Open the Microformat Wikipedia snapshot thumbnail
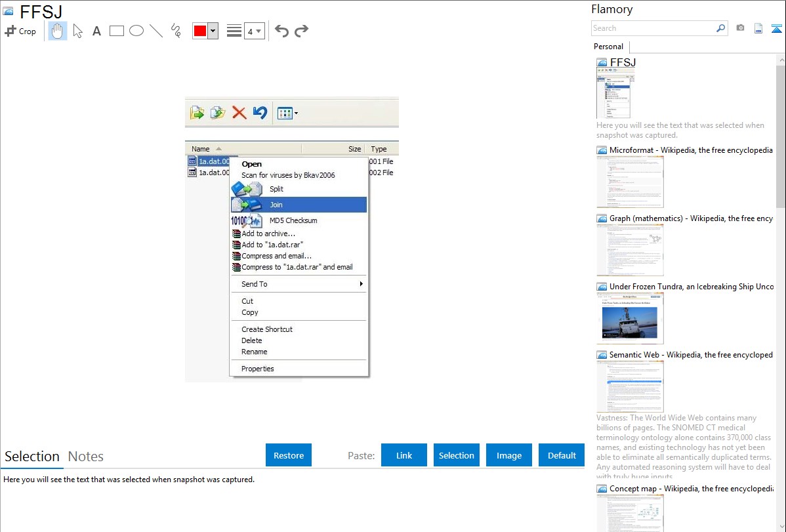The image size is (786, 532). tap(630, 182)
